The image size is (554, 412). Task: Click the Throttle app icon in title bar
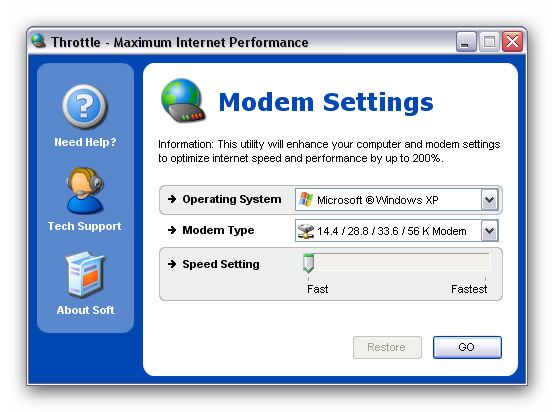(x=39, y=41)
